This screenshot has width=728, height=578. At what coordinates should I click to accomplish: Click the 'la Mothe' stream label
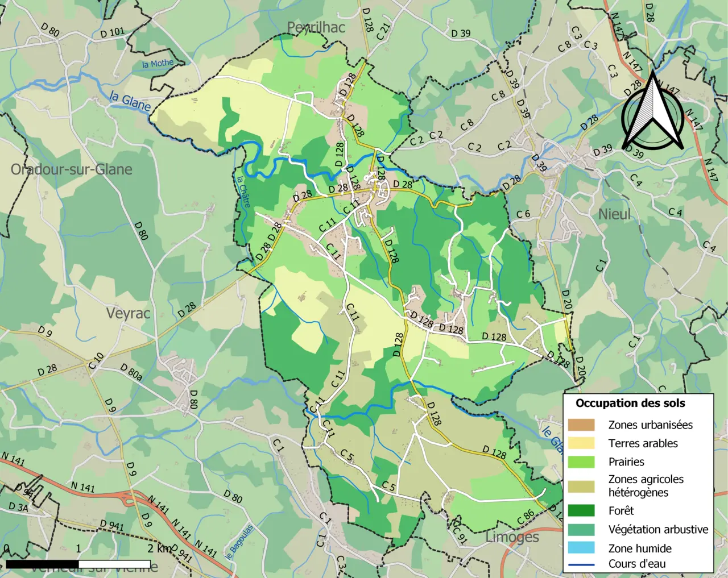click(x=158, y=64)
